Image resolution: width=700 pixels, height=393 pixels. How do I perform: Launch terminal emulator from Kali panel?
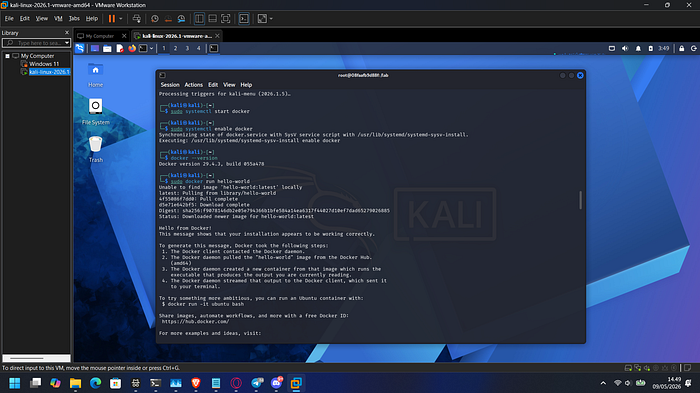pyautogui.click(x=143, y=48)
